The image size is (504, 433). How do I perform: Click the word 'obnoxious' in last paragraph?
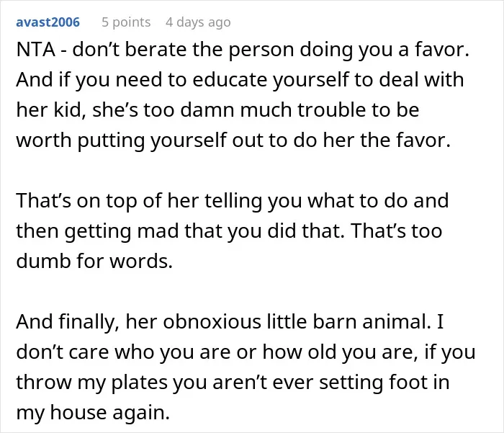(x=212, y=322)
